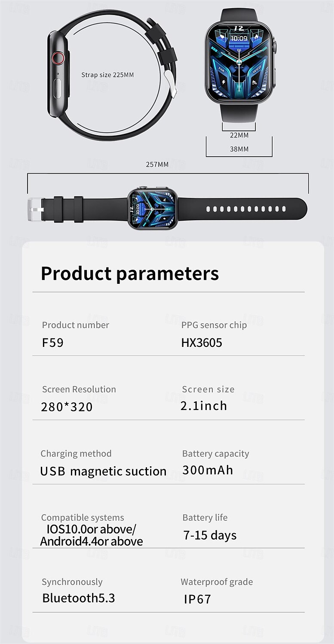Click the silver strap buckle on the flat watch
The height and width of the screenshot is (644, 334).
(36, 209)
